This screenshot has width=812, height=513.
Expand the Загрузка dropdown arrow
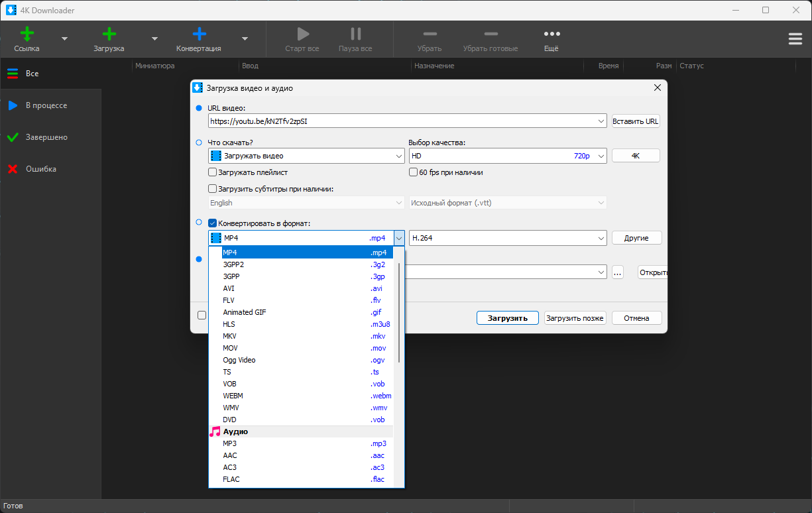154,38
